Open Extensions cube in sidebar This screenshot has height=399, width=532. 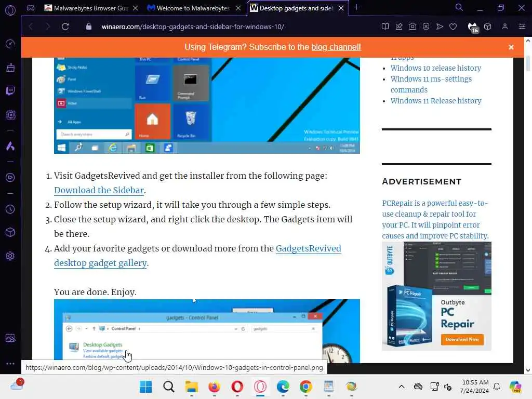tap(10, 232)
